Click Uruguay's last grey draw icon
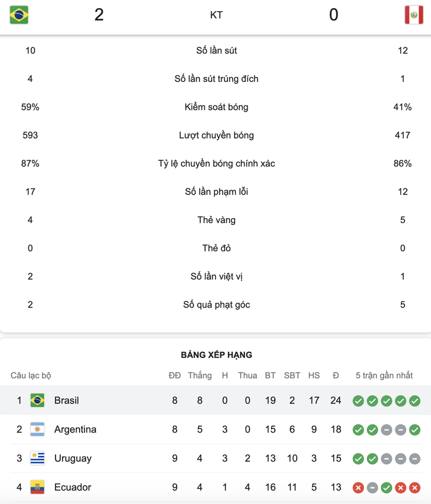Image resolution: width=431 pixels, height=504 pixels. 414,458
